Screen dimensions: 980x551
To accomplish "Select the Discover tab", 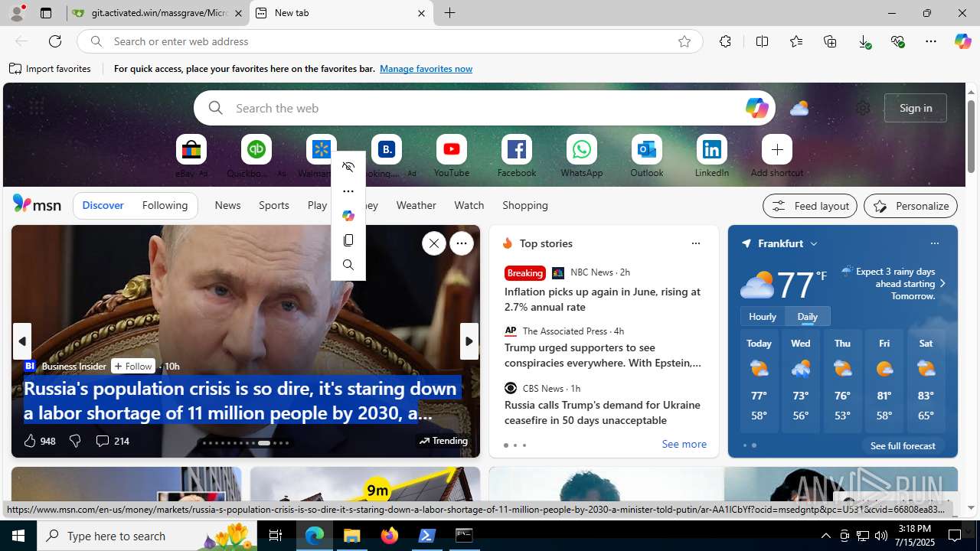I will pos(103,205).
